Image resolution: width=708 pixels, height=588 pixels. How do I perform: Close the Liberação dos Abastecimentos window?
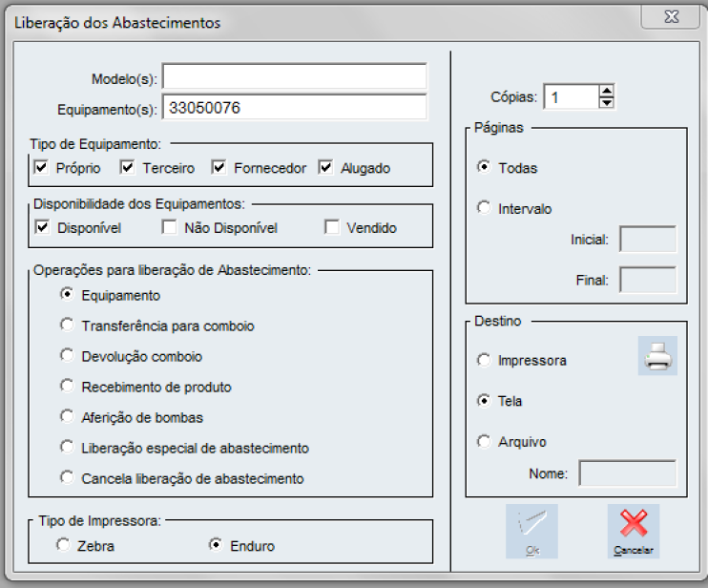671,17
